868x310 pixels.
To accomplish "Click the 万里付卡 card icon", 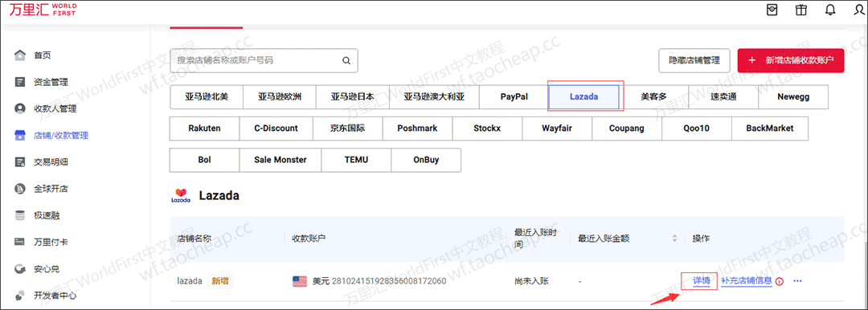I will point(20,242).
